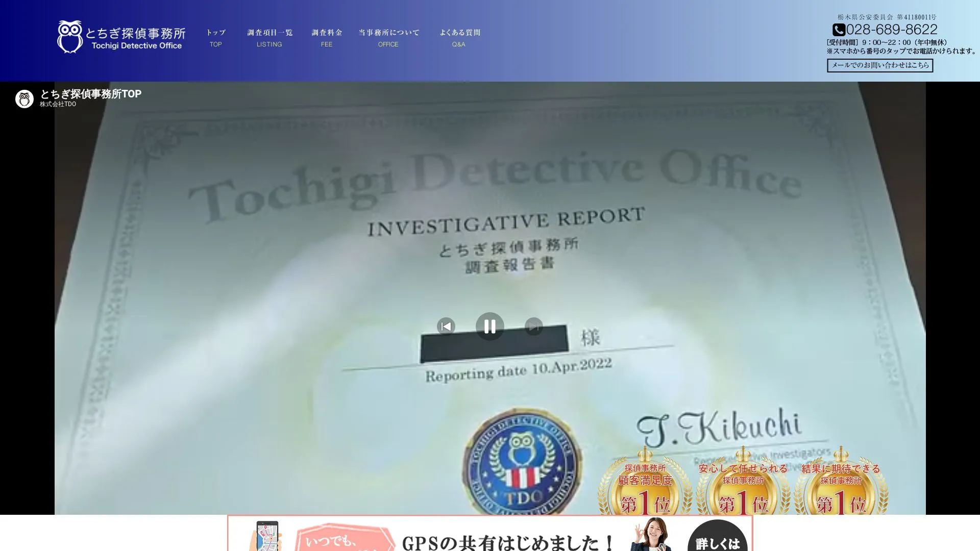This screenshot has height=551, width=980.
Task: Click channel name 株式会社TDO
Action: click(x=58, y=104)
